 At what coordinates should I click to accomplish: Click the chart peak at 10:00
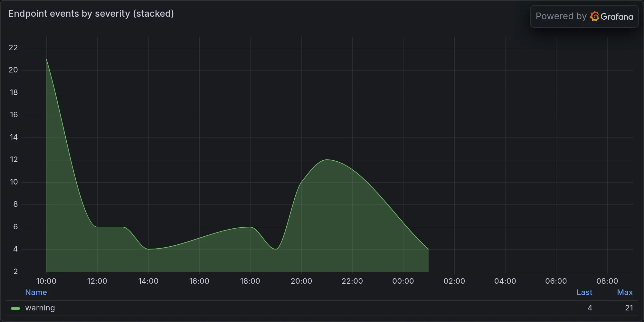tap(47, 60)
